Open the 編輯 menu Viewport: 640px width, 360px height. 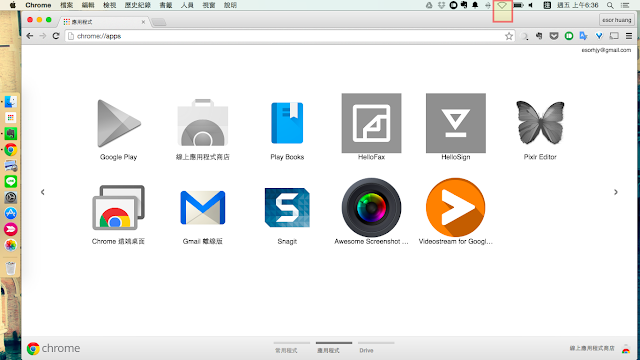(88, 5)
